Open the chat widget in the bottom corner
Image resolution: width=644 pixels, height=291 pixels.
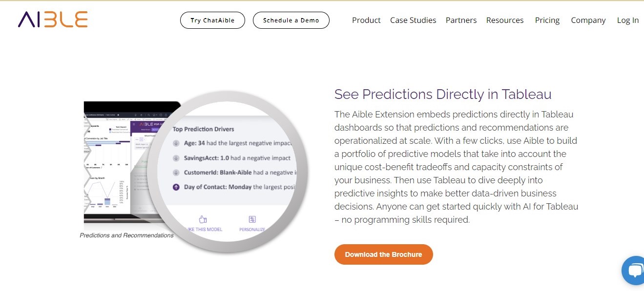pyautogui.click(x=635, y=271)
